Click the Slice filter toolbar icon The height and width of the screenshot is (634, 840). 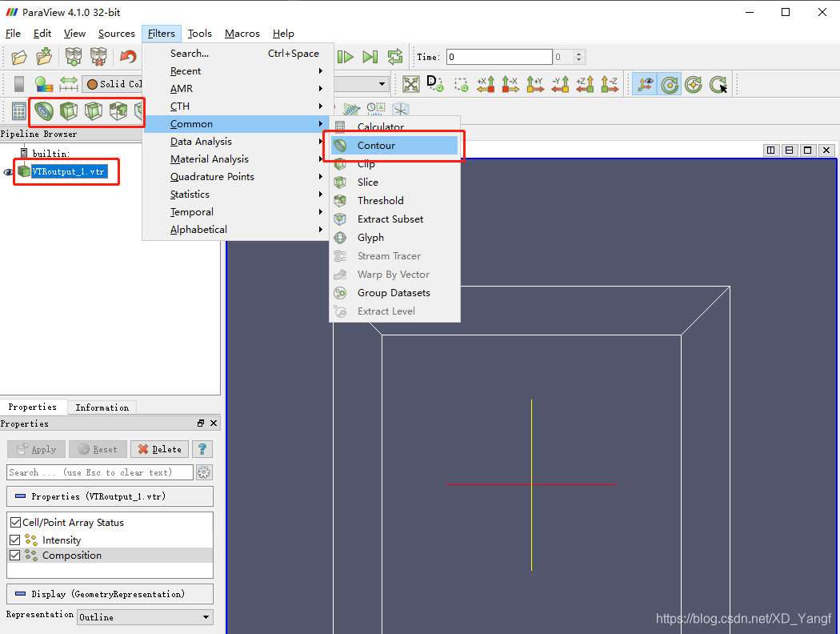[x=94, y=111]
